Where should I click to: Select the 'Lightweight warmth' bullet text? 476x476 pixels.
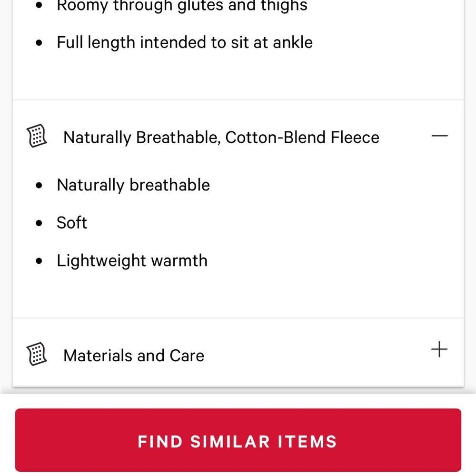[x=132, y=261]
